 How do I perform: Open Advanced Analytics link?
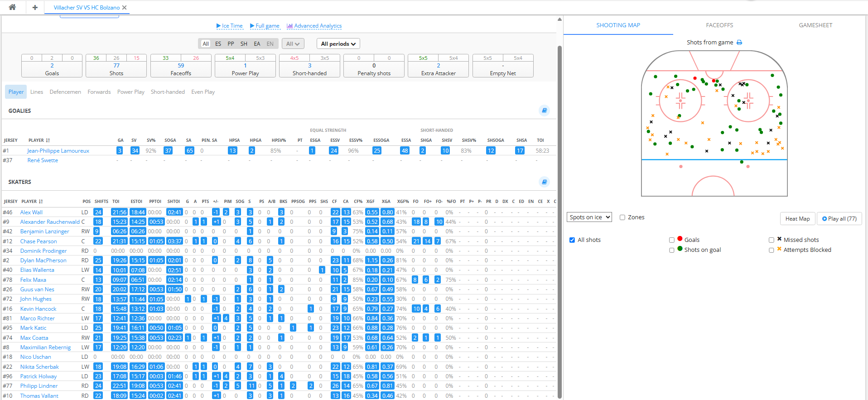coord(314,26)
